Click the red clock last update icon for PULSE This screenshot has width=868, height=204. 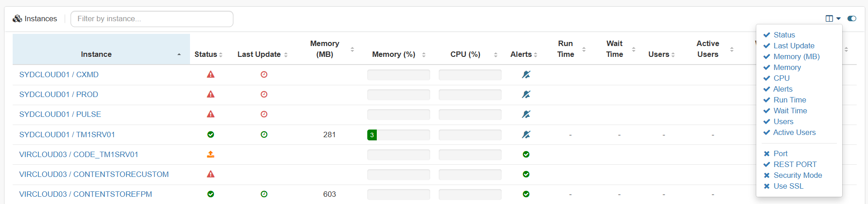click(x=264, y=114)
